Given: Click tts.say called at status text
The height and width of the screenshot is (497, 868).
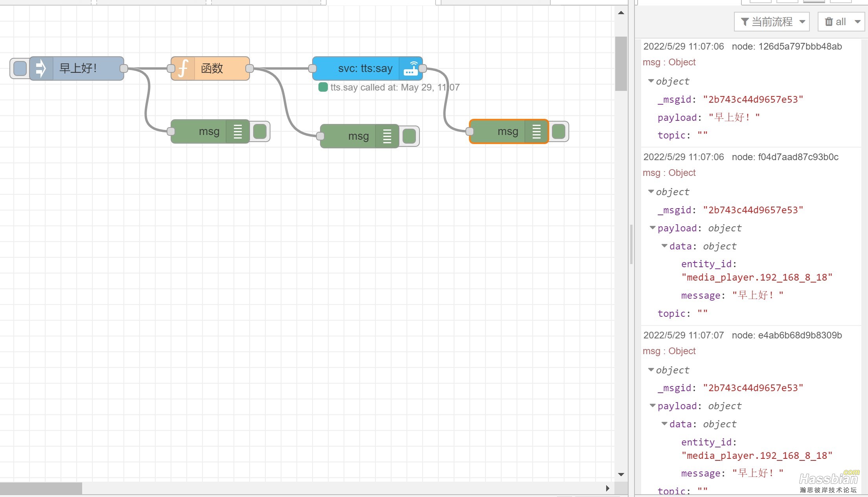Looking at the screenshot, I should coord(395,87).
